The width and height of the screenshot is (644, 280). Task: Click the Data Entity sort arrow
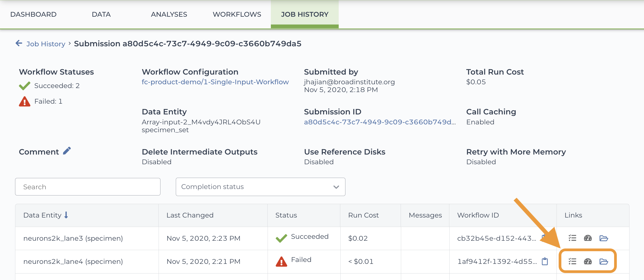coord(66,215)
